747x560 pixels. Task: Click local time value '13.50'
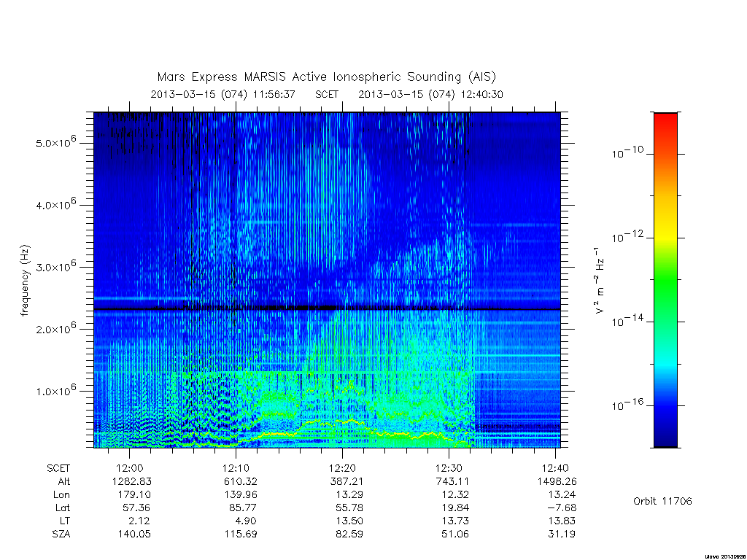pos(349,521)
